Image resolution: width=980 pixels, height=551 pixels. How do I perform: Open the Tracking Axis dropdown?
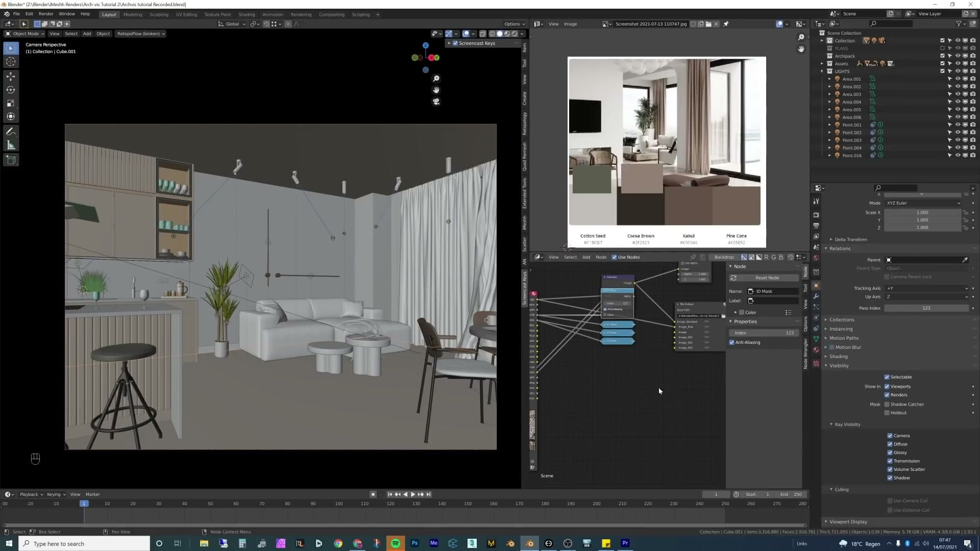(927, 288)
